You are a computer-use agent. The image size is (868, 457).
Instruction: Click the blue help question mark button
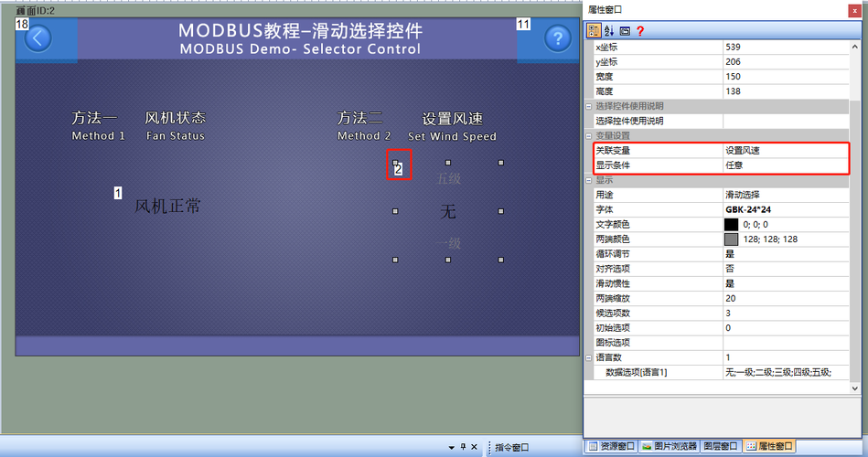click(557, 38)
